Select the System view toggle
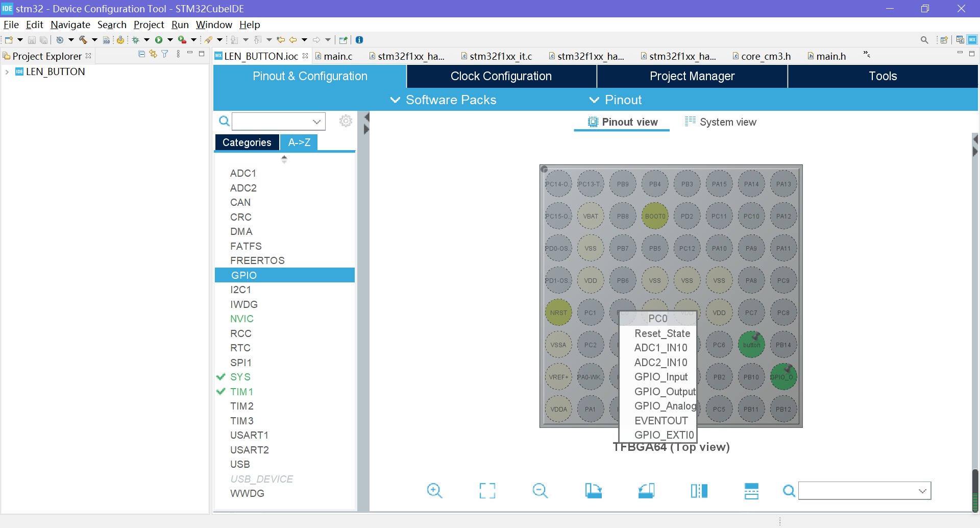 720,122
